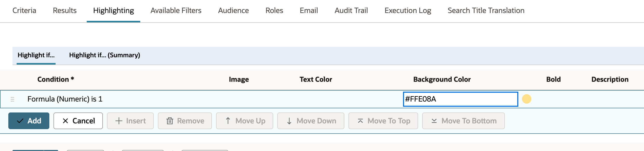Focus the Background Color hex field

pos(460,99)
